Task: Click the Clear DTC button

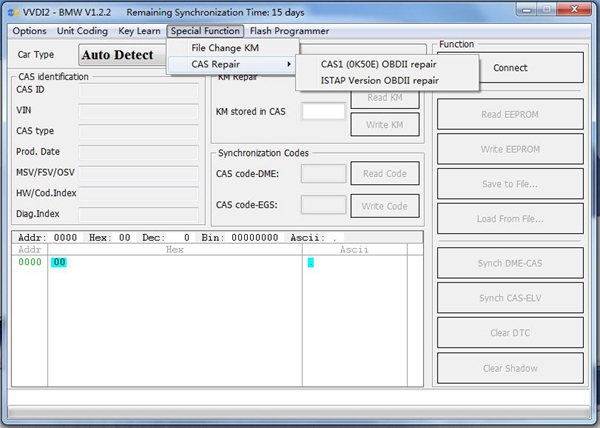Action: pyautogui.click(x=510, y=333)
